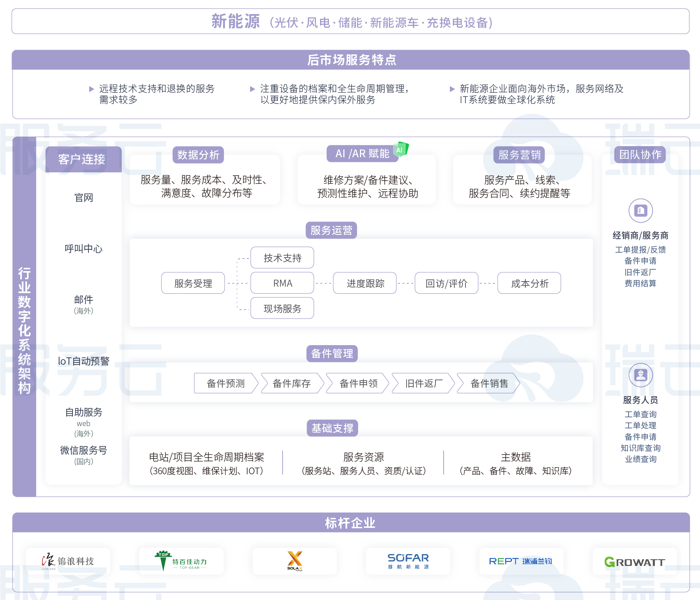Image resolution: width=700 pixels, height=600 pixels.
Task: Click the SolaX Power logo
Action: [x=295, y=561]
